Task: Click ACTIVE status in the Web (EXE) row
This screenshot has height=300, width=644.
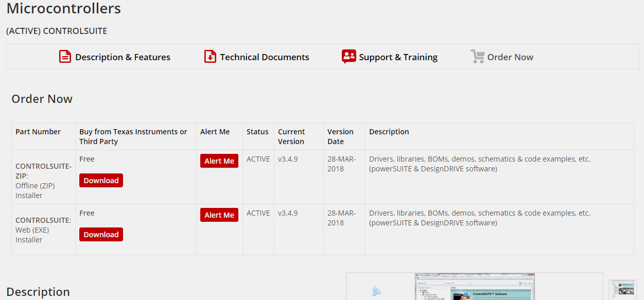Action: point(258,213)
